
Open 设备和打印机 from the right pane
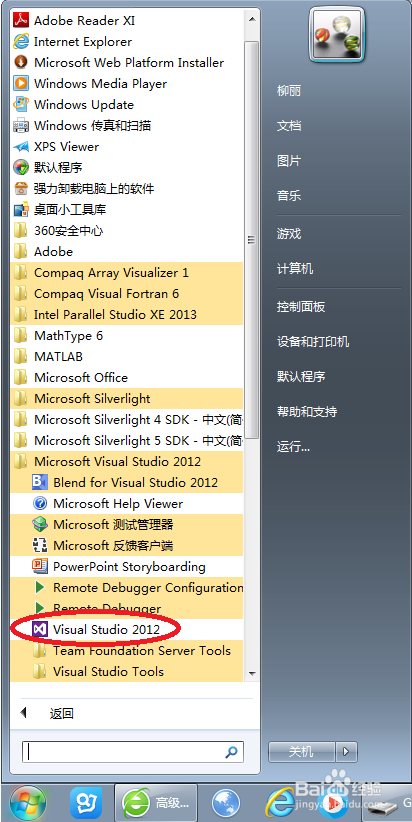pos(313,342)
